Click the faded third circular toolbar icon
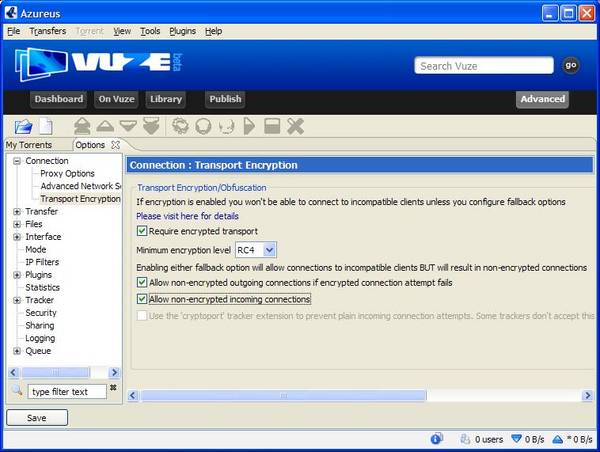 (226, 126)
